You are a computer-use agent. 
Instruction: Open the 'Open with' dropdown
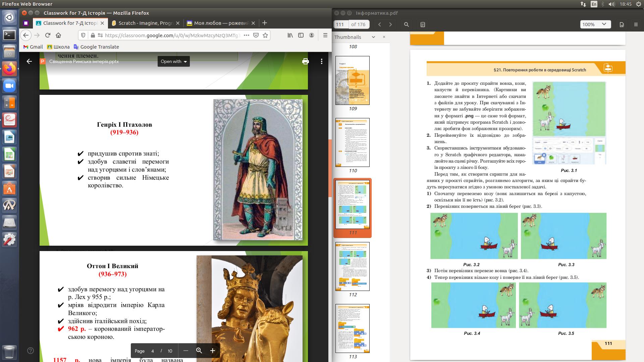tap(173, 61)
